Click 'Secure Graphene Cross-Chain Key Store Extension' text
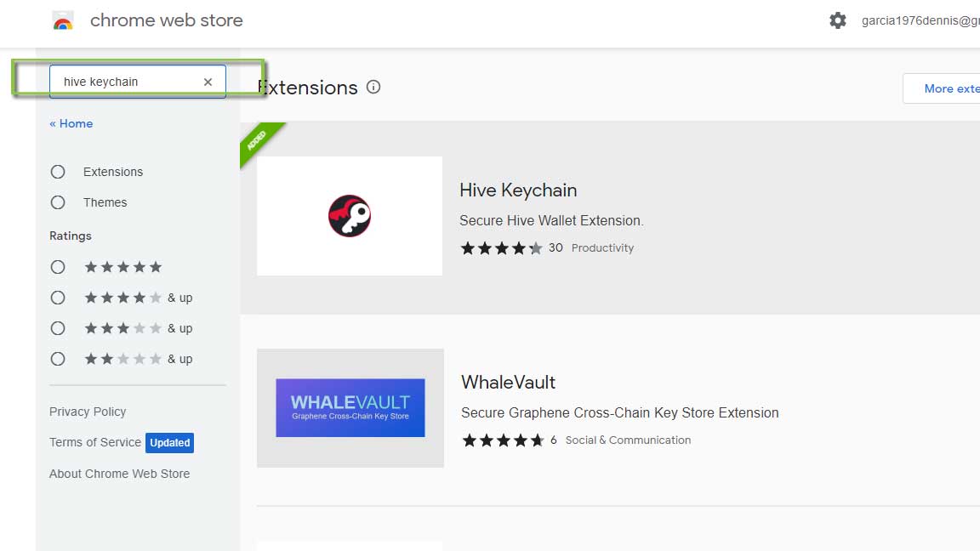This screenshot has height=551, width=980. tap(620, 413)
